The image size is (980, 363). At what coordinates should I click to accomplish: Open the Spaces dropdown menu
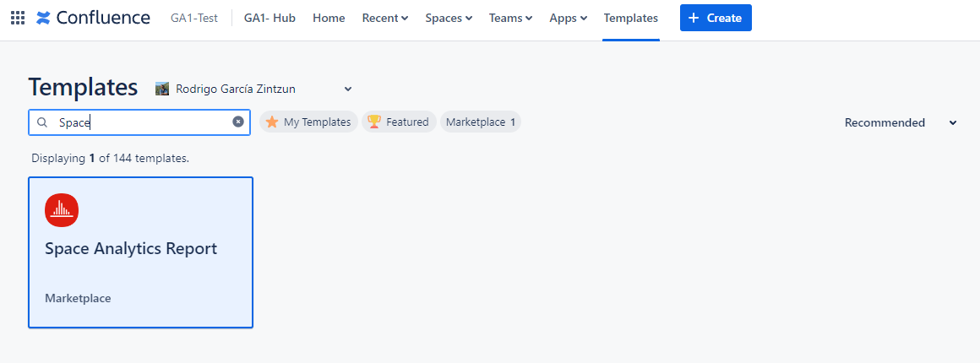[x=449, y=18]
